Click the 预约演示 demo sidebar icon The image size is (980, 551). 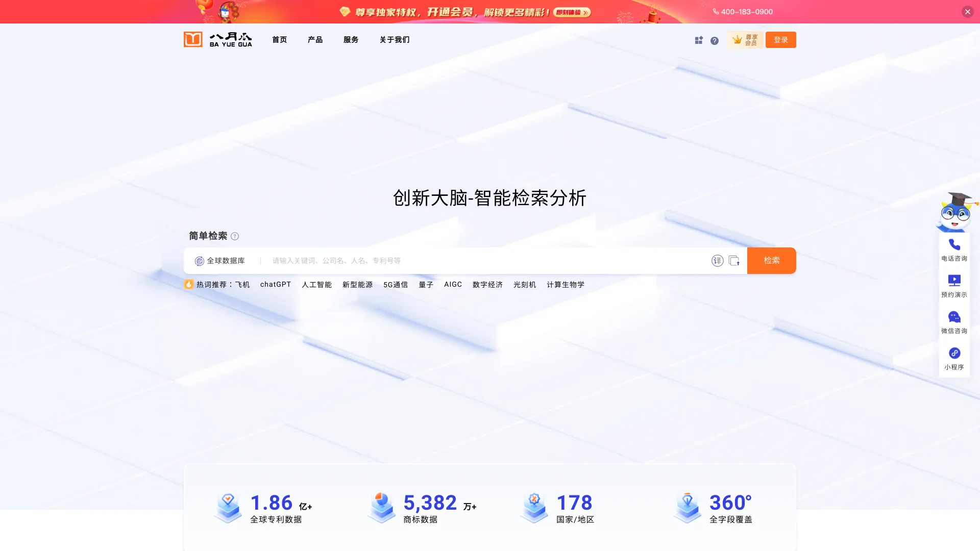tap(954, 281)
